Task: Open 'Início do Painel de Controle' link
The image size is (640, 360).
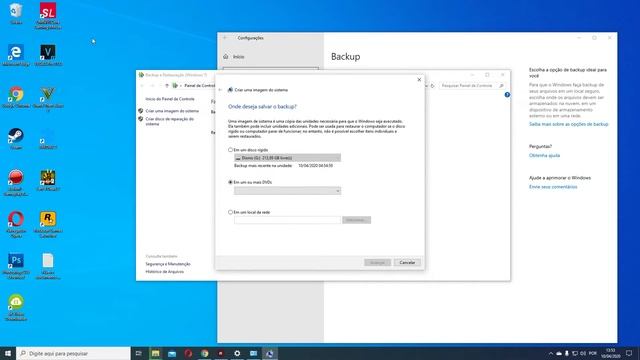Action: (x=170, y=99)
